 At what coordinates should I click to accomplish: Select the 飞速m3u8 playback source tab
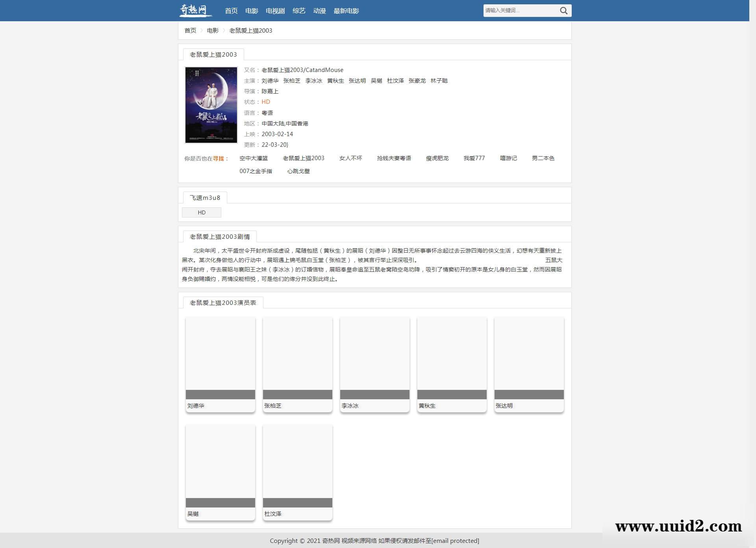[x=204, y=197]
